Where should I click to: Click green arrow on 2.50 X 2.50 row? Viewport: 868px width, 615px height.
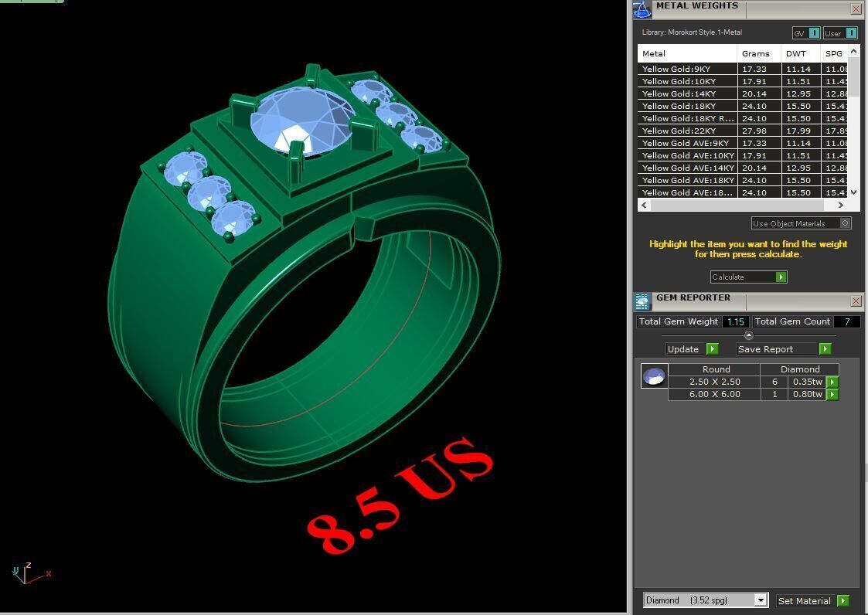click(832, 382)
